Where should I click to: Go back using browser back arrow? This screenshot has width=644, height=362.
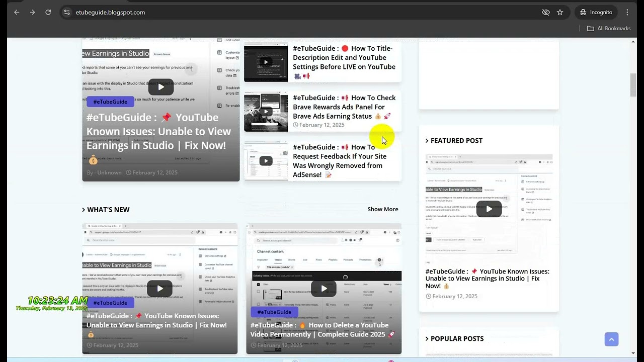17,12
